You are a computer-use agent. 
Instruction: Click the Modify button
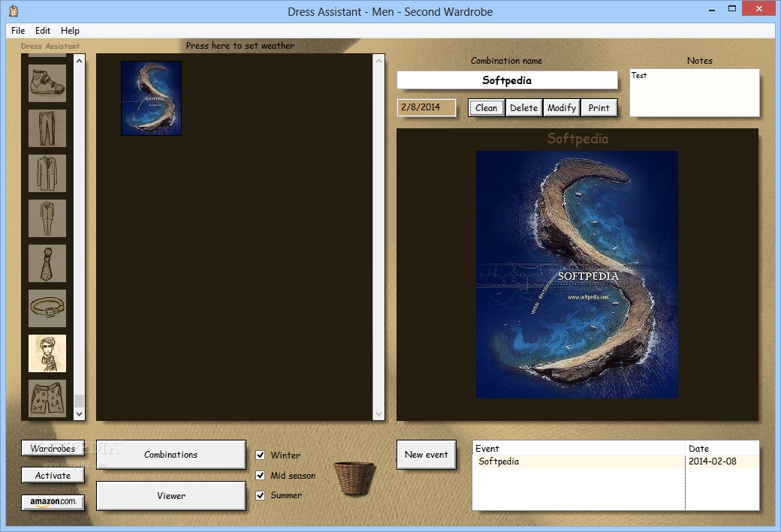(562, 107)
